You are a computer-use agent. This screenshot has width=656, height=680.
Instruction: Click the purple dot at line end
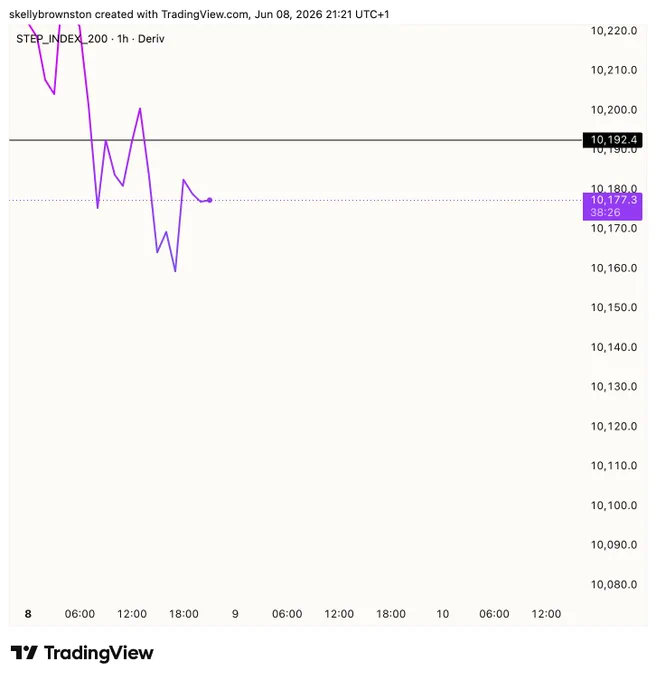[210, 200]
